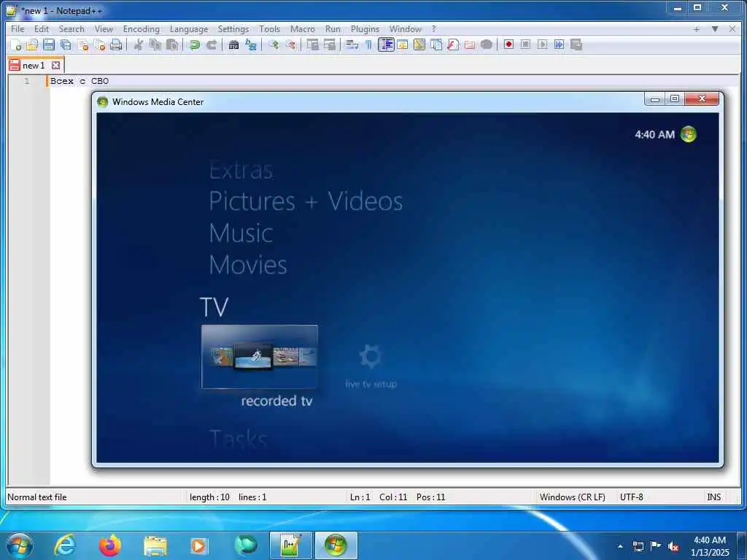Click the New file icon in Notepad++ toolbar
The image size is (747, 560).
tap(16, 44)
